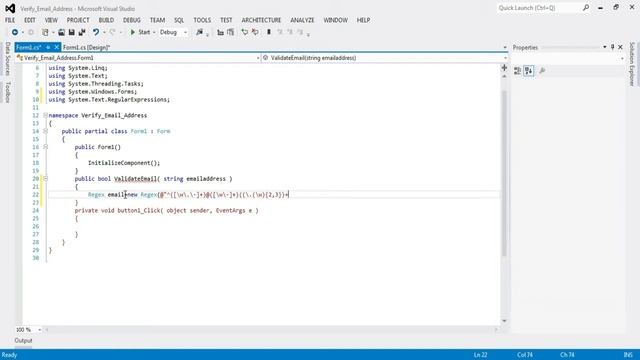Viewport: 640px width, 360px height.
Task: Click the Alphabetical sort icon in Properties panel
Action: click(x=529, y=71)
